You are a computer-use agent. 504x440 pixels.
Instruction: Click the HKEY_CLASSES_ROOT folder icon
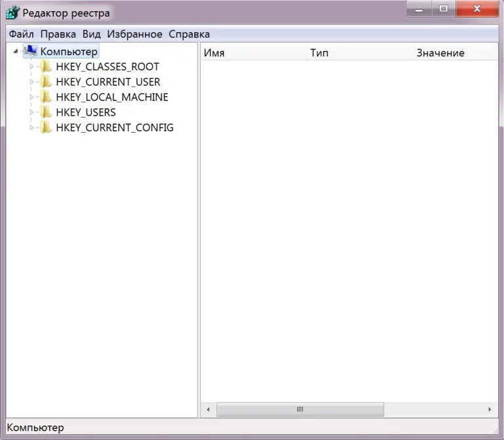click(x=46, y=66)
